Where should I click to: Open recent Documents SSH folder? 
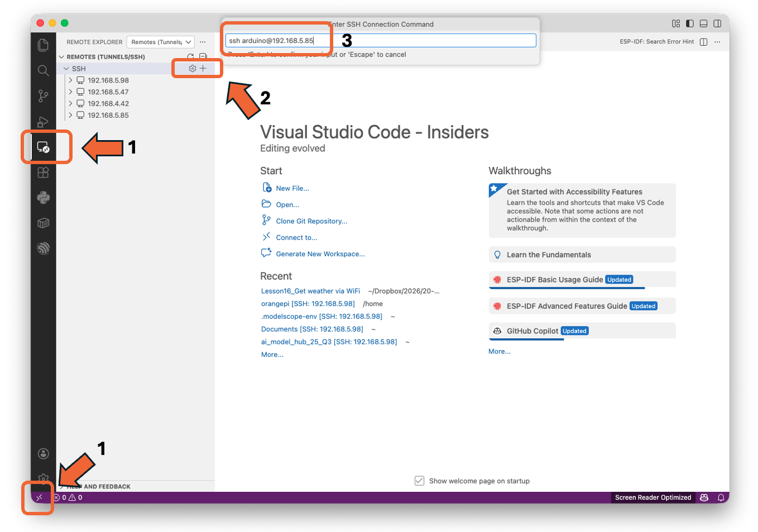click(312, 329)
